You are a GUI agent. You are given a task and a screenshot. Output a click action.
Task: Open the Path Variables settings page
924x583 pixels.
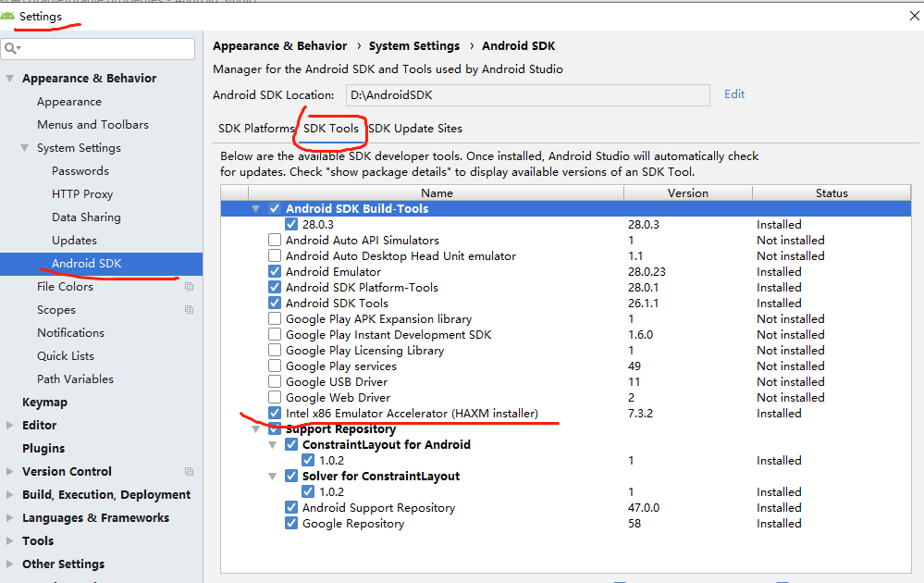coord(76,379)
